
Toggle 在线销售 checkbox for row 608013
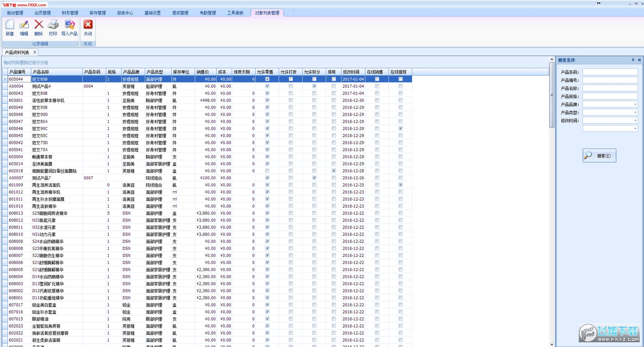[377, 213]
